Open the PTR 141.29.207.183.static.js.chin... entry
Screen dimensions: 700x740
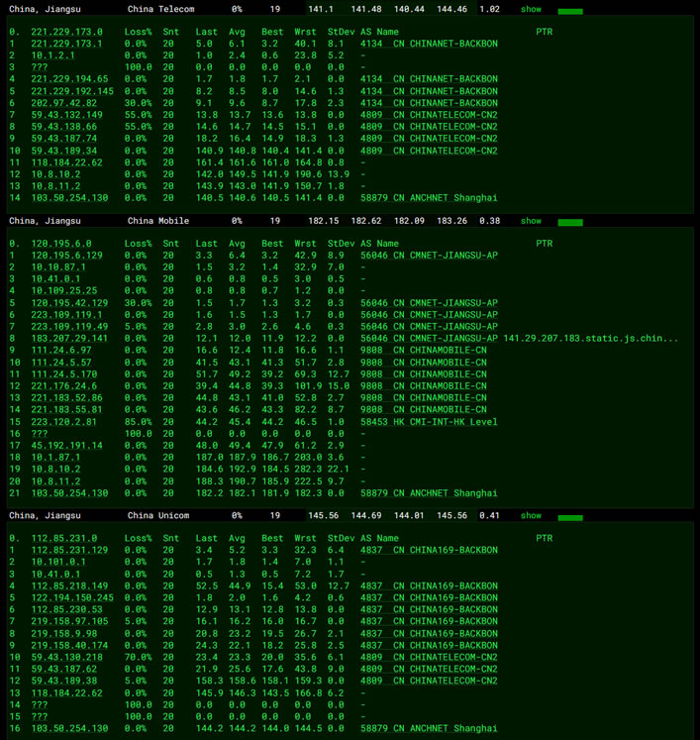tap(590, 339)
